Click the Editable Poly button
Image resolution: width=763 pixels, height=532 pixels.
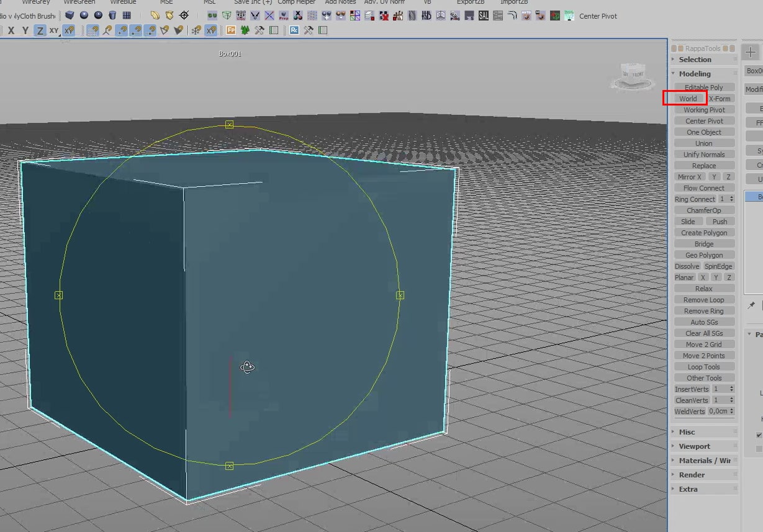pos(704,88)
